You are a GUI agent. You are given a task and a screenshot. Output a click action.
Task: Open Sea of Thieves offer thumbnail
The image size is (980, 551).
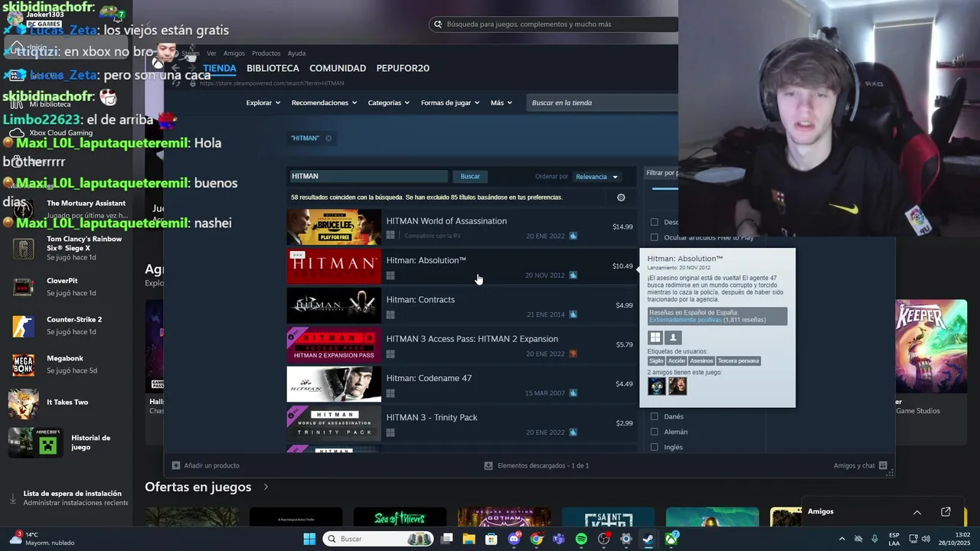click(x=400, y=517)
